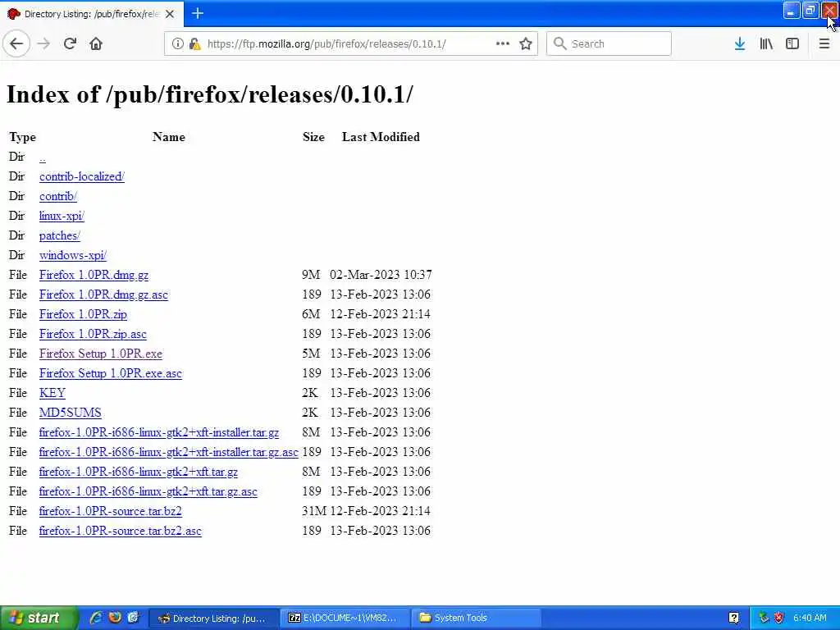Open the parent directory link

click(x=43, y=157)
